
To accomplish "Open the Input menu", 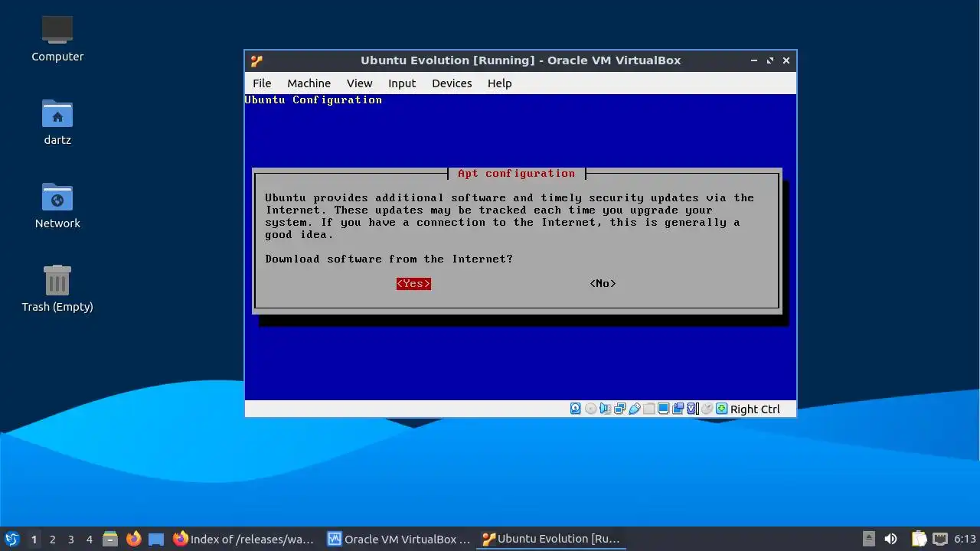I will pos(402,83).
